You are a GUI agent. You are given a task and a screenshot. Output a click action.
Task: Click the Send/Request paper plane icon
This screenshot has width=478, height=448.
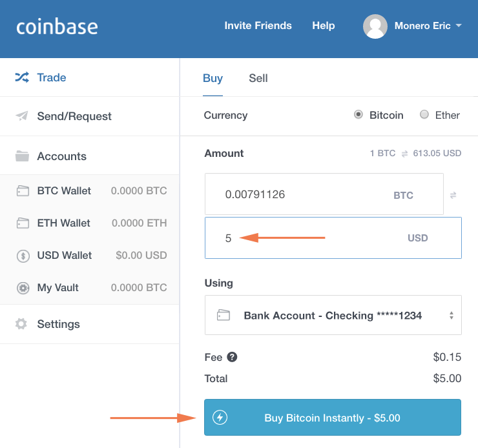pos(22,116)
